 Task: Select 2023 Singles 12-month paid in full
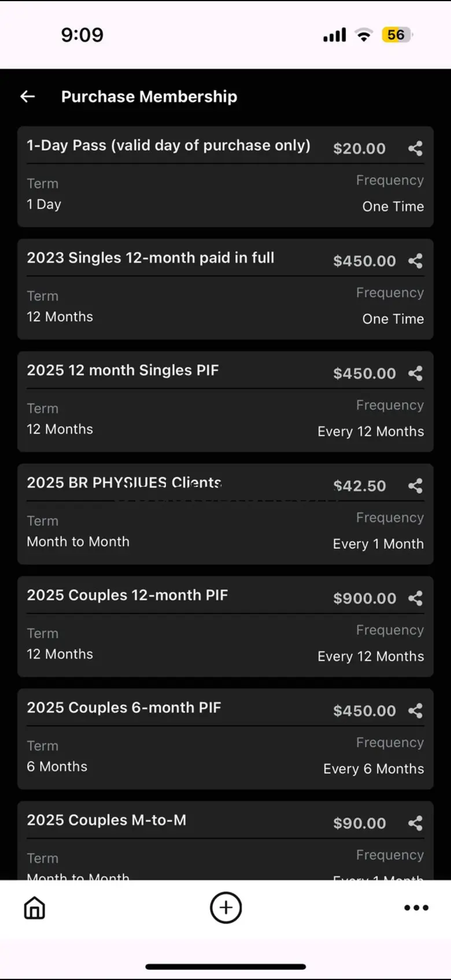coord(150,258)
